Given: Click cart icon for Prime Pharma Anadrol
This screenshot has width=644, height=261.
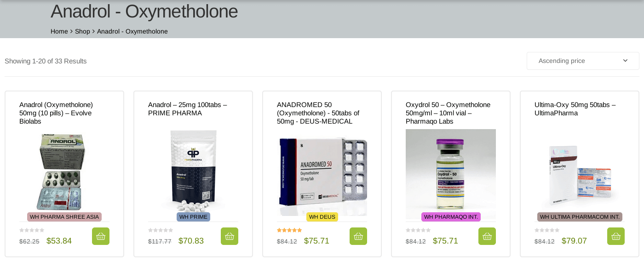Looking at the screenshot, I should [x=230, y=236].
